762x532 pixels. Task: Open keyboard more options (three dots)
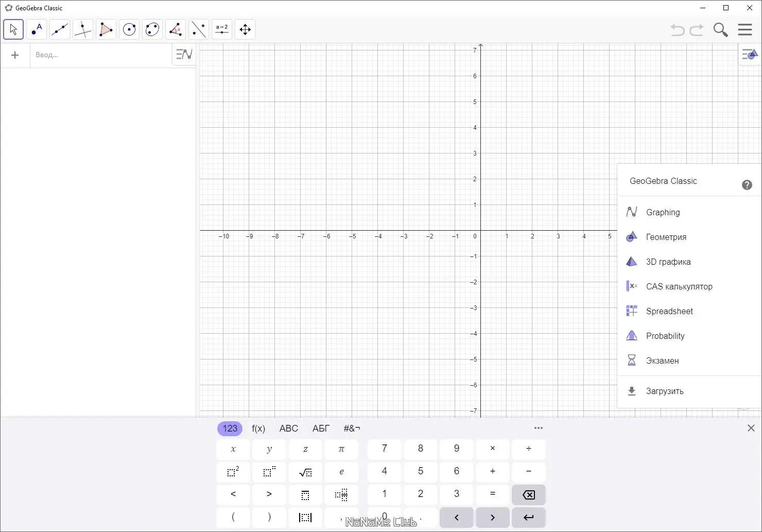[539, 428]
